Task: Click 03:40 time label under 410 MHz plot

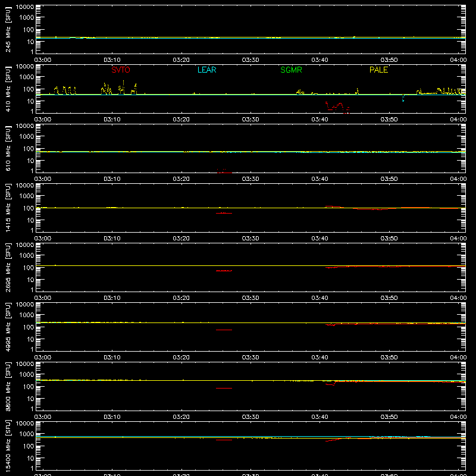Action: [x=320, y=120]
